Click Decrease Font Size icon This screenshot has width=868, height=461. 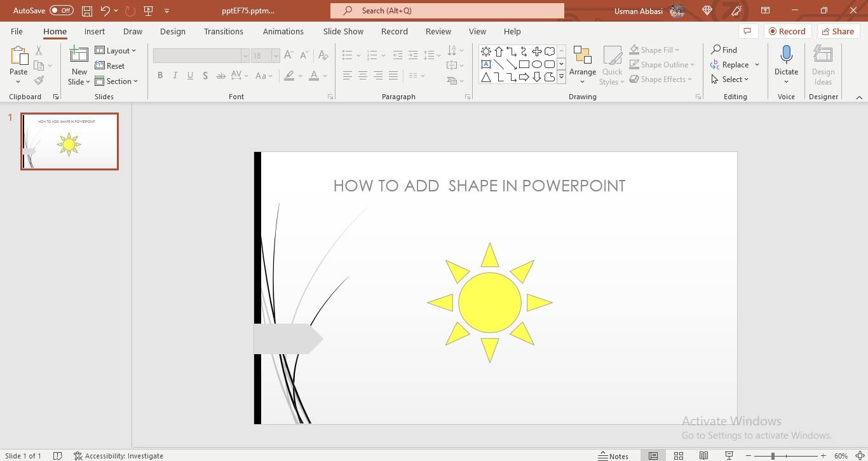coord(304,55)
